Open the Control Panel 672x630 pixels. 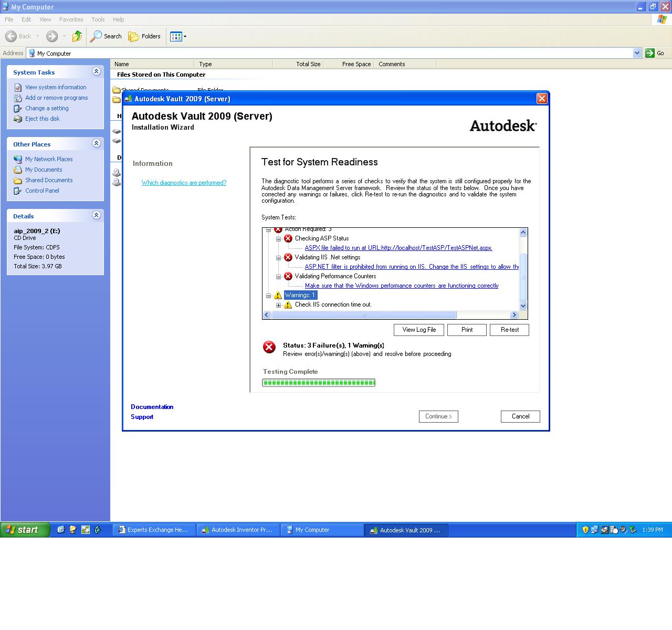[x=42, y=191]
